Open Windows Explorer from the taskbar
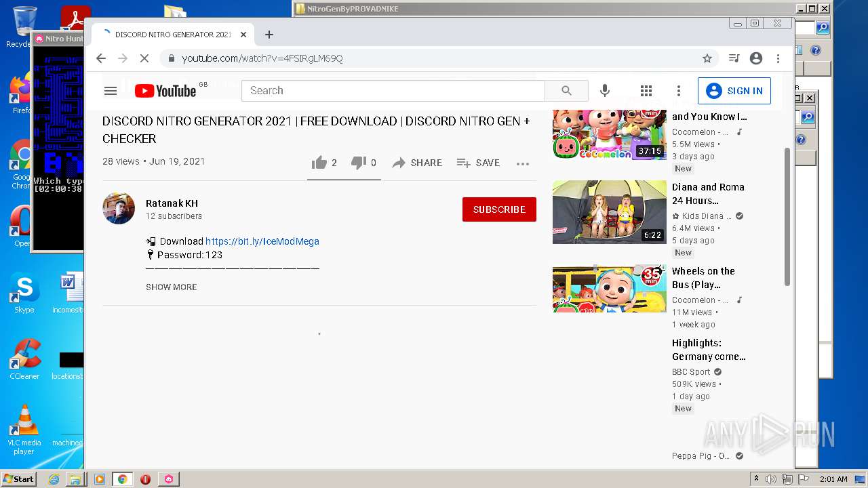 pos(75,479)
